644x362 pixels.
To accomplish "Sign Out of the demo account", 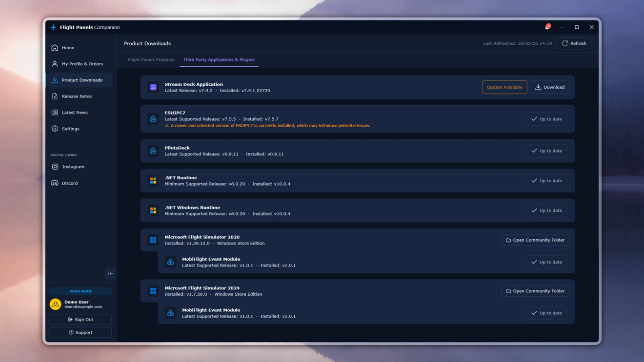I will [80, 320].
